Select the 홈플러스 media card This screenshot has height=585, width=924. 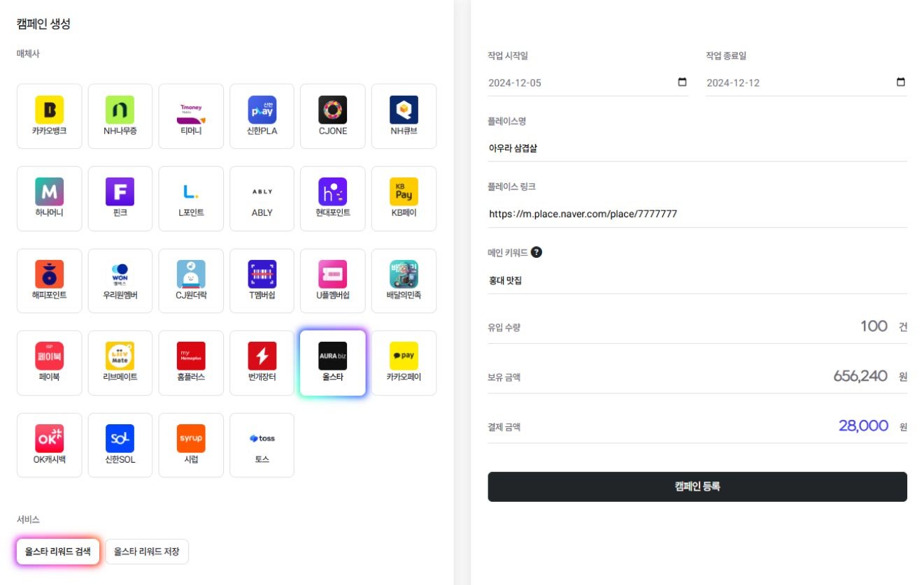(x=191, y=363)
